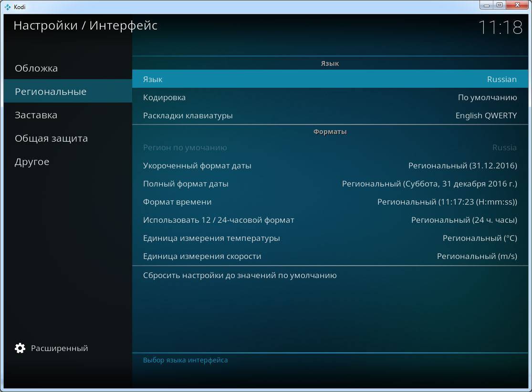Toggle 12 / 24-часовой формат setting
This screenshot has height=392, width=532.
[329, 220]
